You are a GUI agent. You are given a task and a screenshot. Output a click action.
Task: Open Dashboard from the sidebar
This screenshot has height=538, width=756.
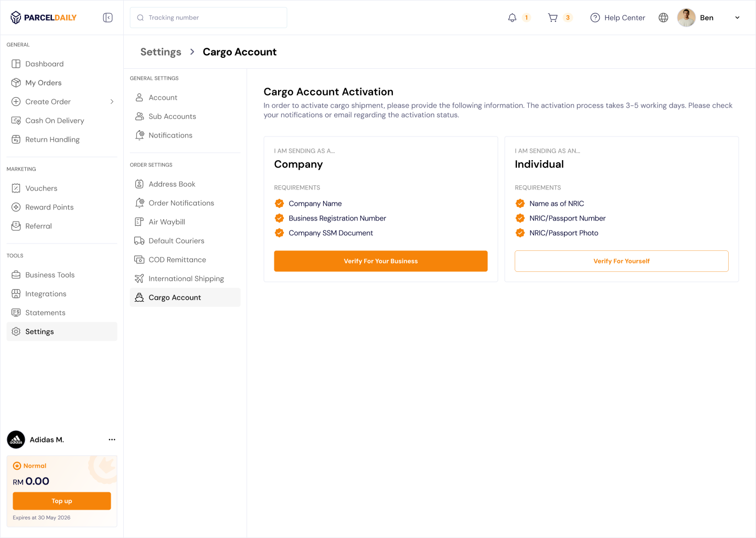44,64
